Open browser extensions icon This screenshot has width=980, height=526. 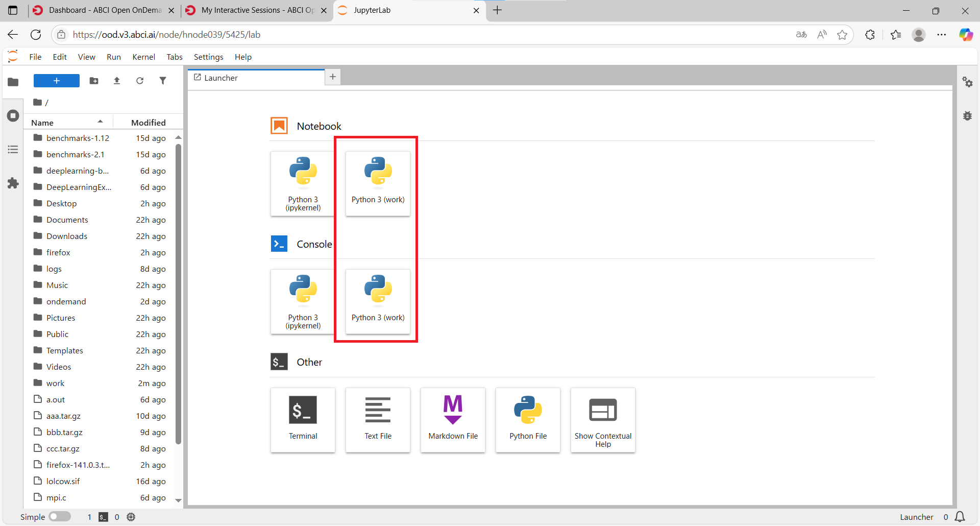pos(870,35)
